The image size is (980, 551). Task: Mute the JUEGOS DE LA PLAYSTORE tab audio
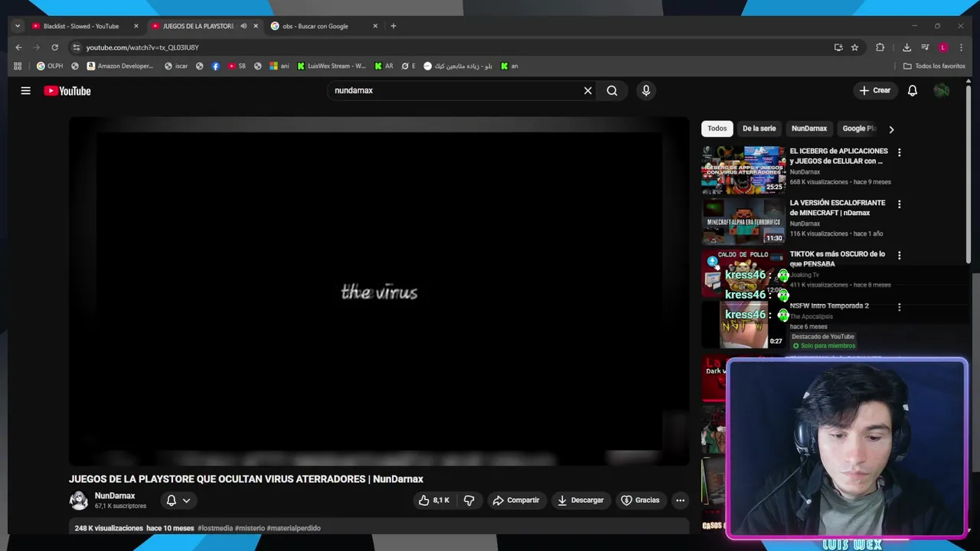243,26
